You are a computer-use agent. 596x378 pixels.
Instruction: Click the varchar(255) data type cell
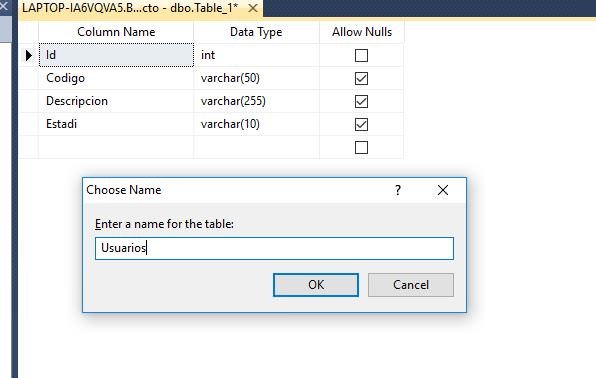[257, 101]
